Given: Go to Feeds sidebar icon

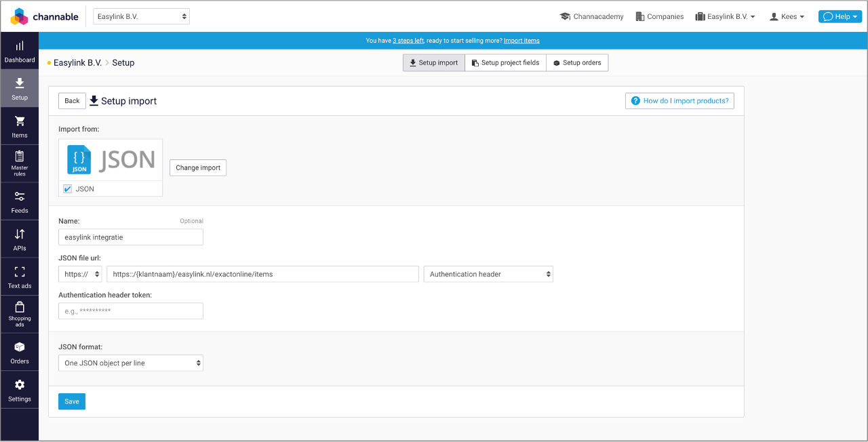Looking at the screenshot, I should (20, 197).
